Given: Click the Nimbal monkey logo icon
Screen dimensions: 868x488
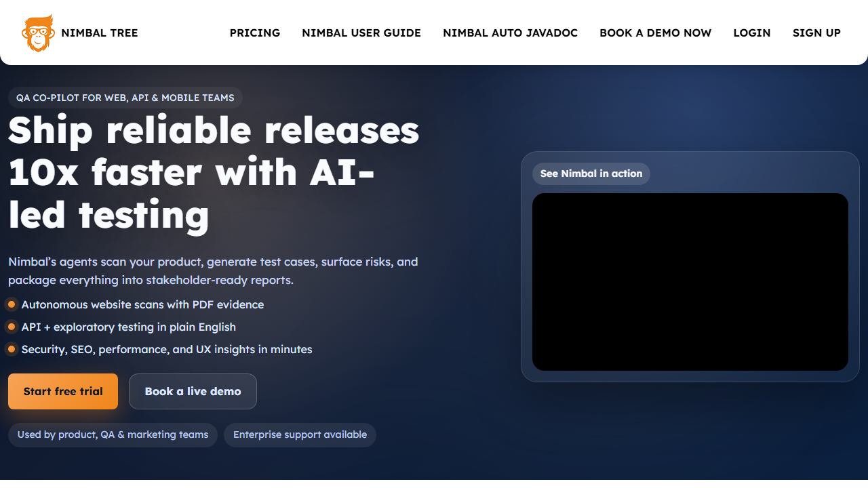Looking at the screenshot, I should pyautogui.click(x=38, y=33).
